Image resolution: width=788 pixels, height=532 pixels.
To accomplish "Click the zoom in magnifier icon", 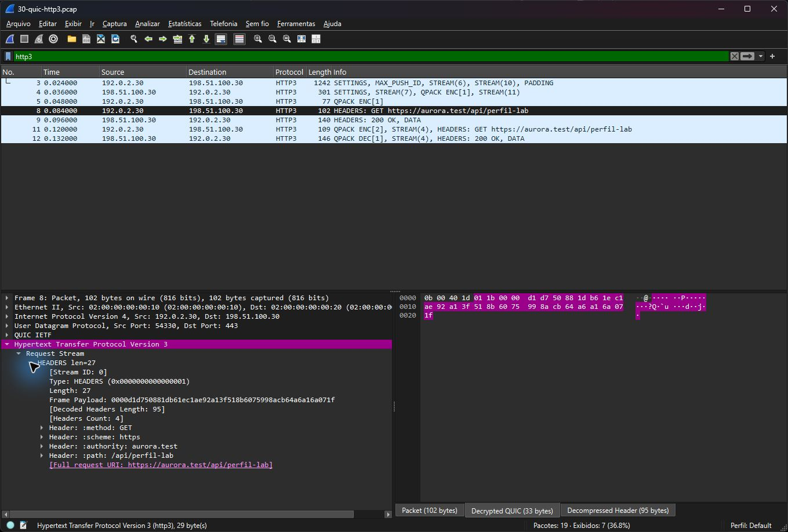I will click(258, 39).
